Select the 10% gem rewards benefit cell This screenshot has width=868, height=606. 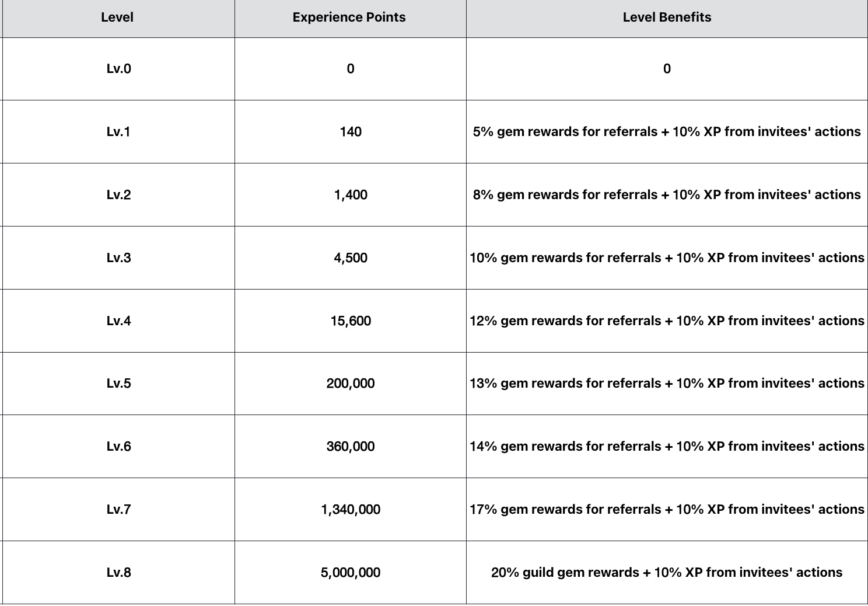tap(667, 258)
